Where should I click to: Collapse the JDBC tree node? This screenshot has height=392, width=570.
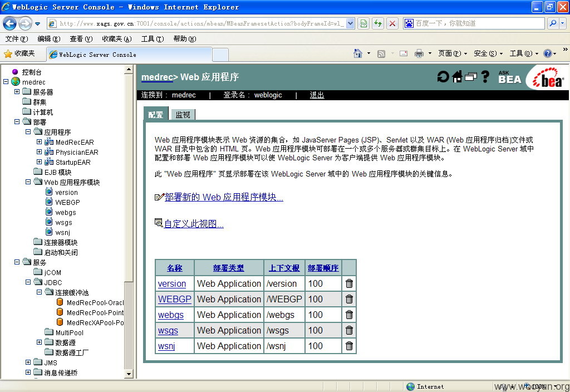(28, 282)
